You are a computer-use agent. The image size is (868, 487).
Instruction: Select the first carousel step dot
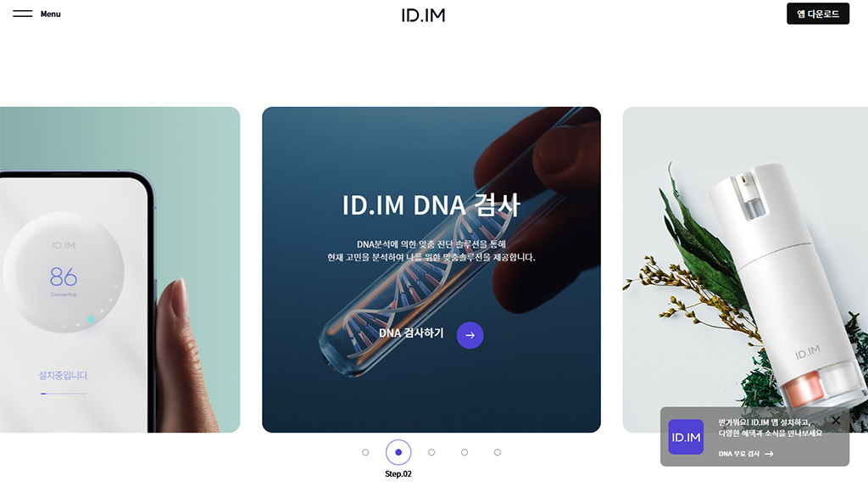(x=365, y=452)
